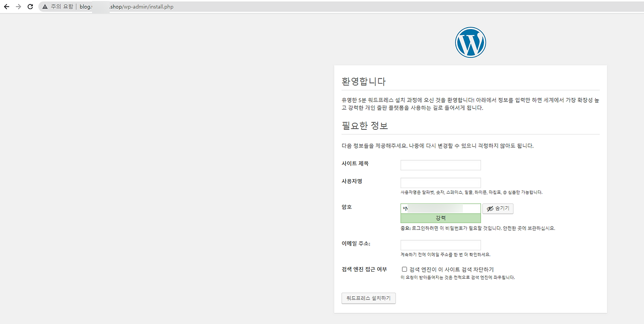Click the '필요한 정보' heading
This screenshot has height=324, width=644.
point(365,126)
